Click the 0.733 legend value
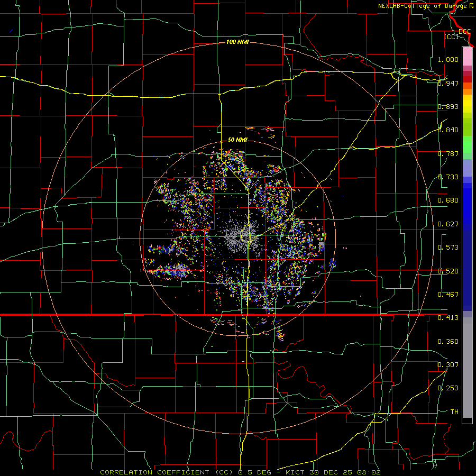Viewport: 476px width, 476px height. coord(448,177)
